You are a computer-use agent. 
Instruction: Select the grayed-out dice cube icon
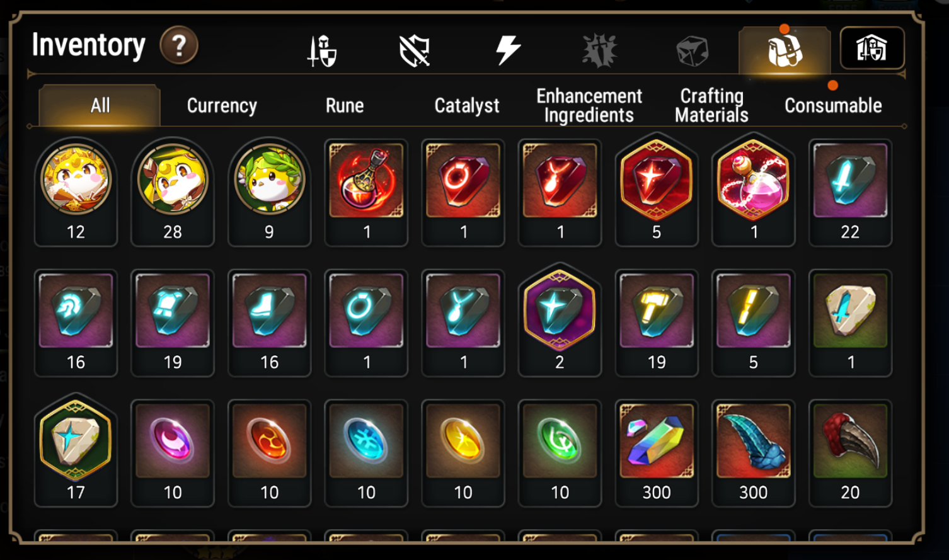[692, 51]
